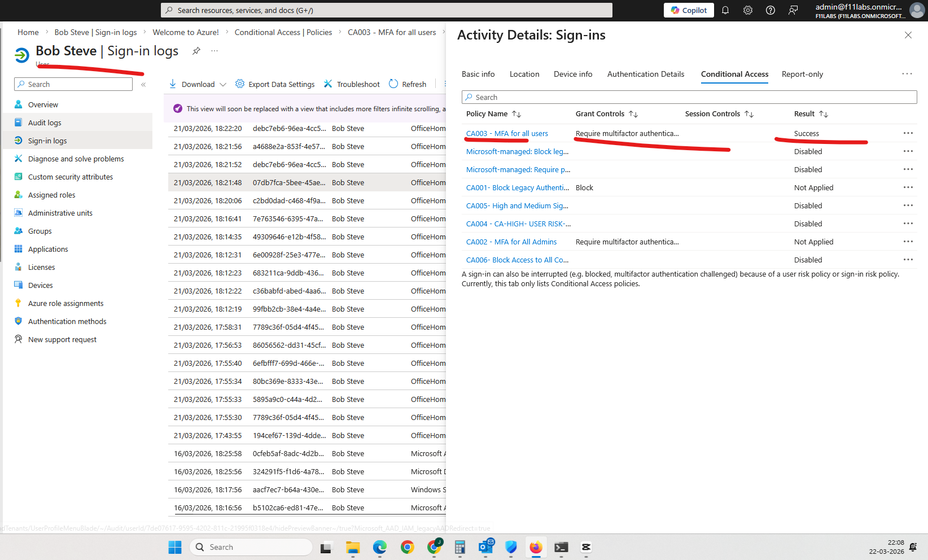
Task: Open portal settings gear icon
Action: coord(748,10)
